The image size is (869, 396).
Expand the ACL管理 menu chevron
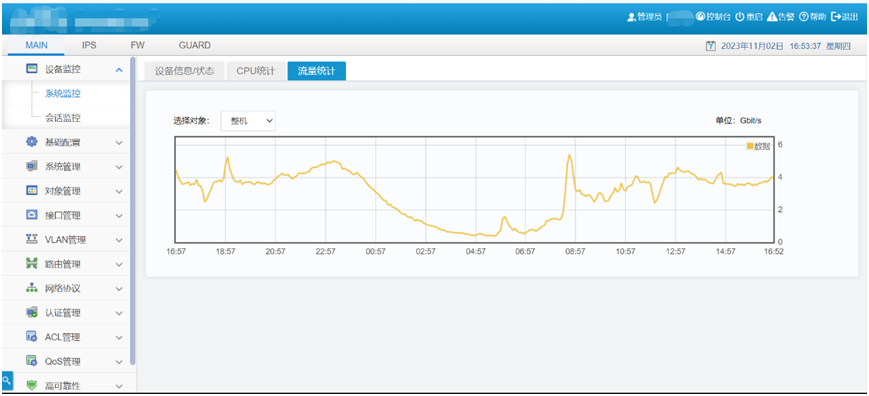[x=119, y=337]
